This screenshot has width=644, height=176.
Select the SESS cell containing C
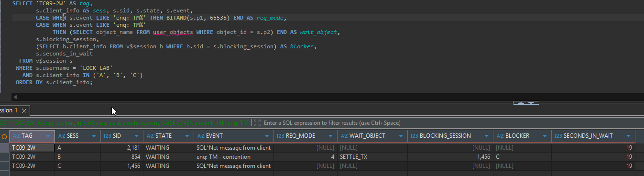coord(77,165)
